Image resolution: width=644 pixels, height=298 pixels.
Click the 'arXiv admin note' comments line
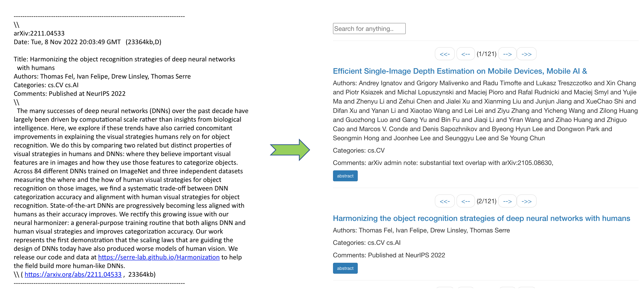(443, 163)
